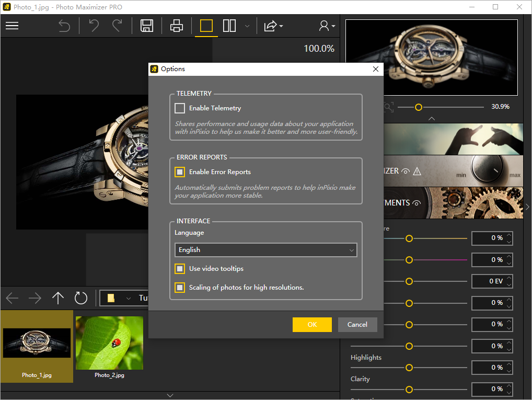This screenshot has height=400, width=532.
Task: Click the refresh folder icon
Action: 81,298
